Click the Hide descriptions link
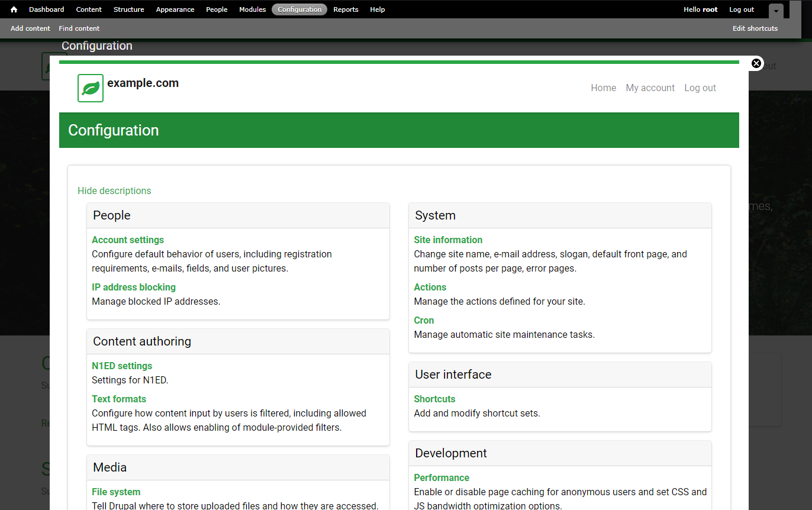 pyautogui.click(x=114, y=191)
